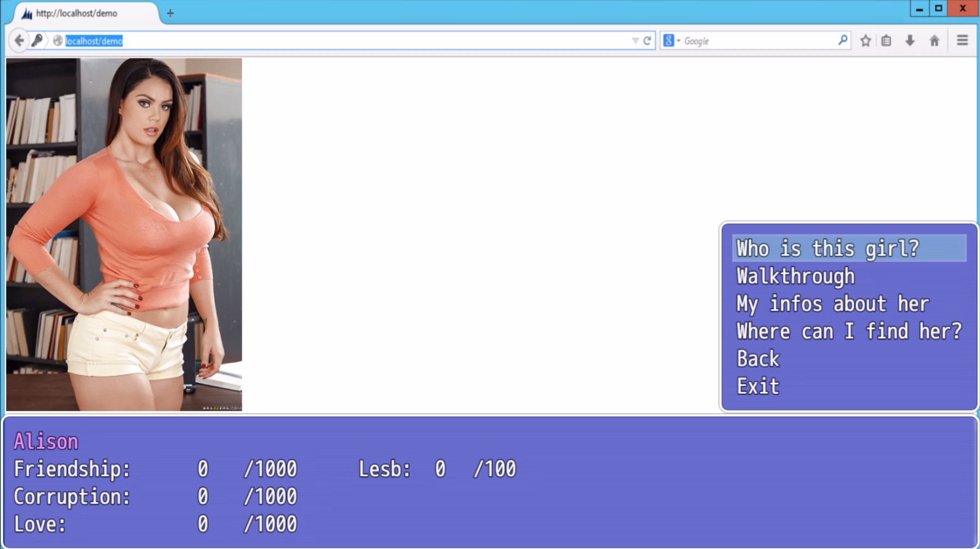980x549 pixels.
Task: Click the globe site identity icon
Action: [57, 41]
